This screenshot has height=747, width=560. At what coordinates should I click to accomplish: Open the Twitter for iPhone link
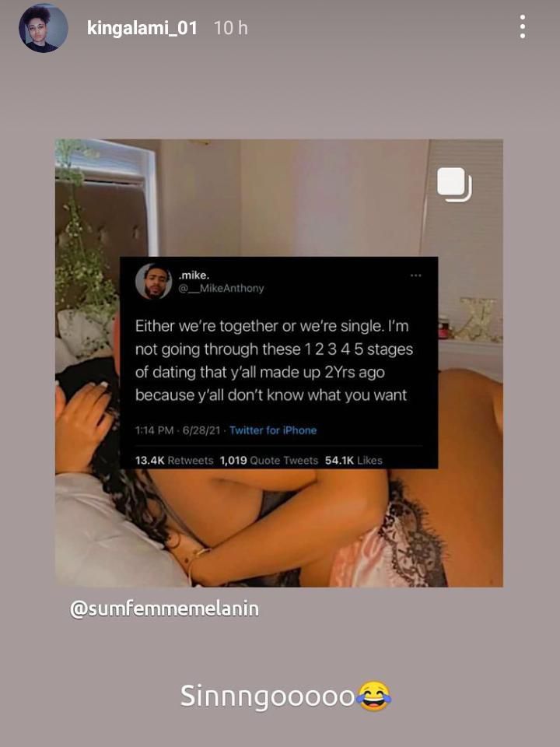click(x=273, y=430)
